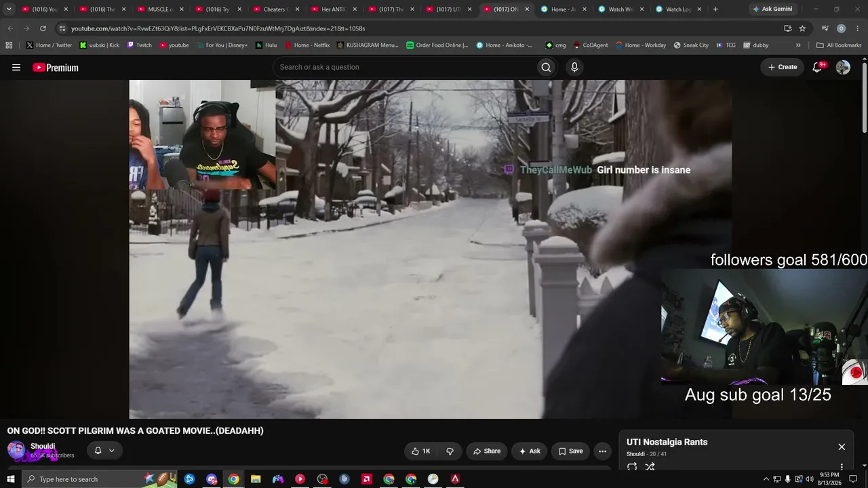
Task: Dislike the Scott Pilgrim video
Action: tap(450, 451)
